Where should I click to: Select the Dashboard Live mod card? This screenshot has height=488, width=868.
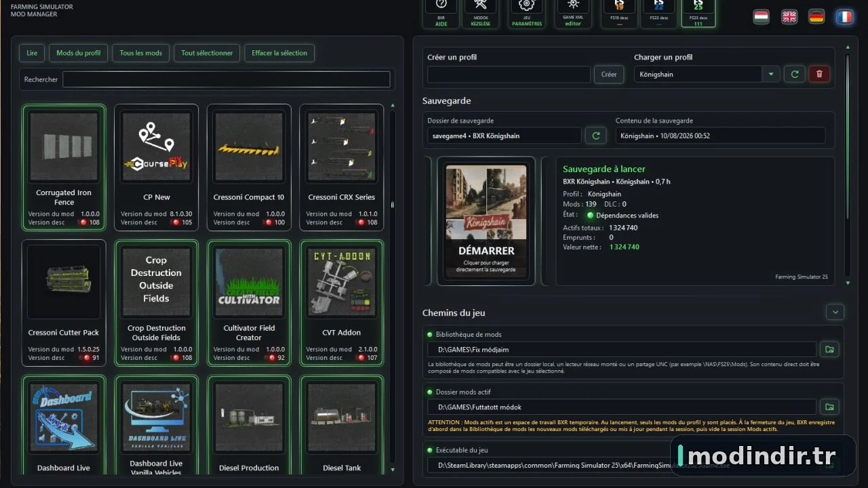tap(64, 426)
